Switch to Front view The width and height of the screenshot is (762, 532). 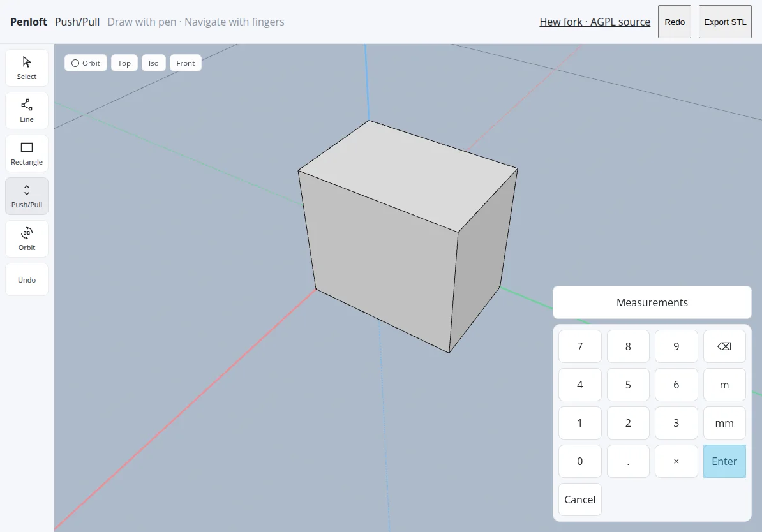click(x=186, y=63)
